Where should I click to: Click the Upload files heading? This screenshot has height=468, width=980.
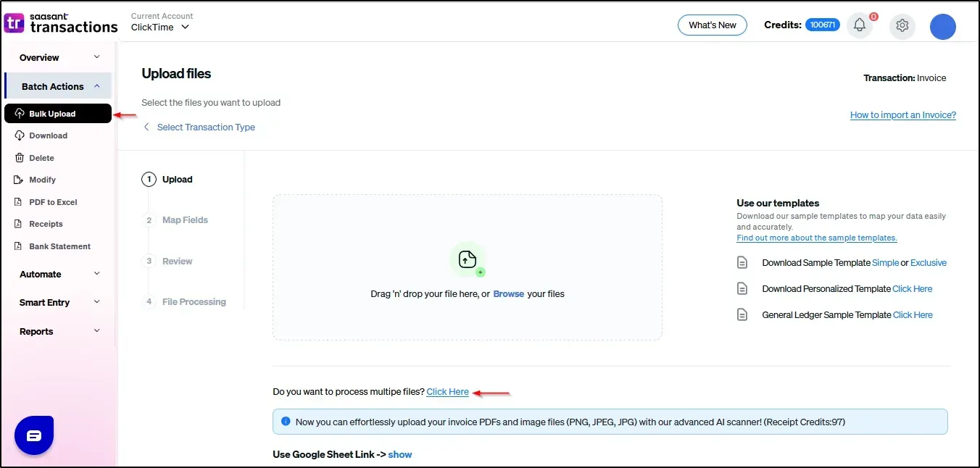coord(176,73)
